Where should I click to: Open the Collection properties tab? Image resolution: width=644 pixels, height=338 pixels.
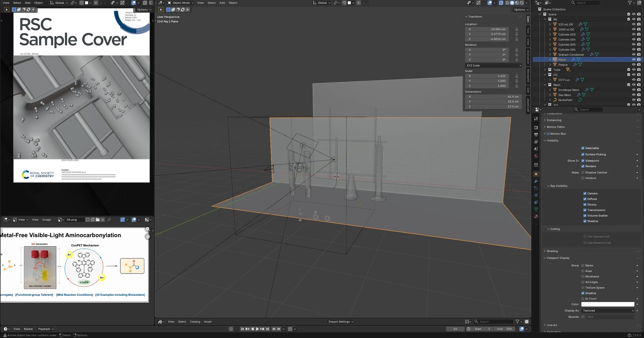(536, 165)
